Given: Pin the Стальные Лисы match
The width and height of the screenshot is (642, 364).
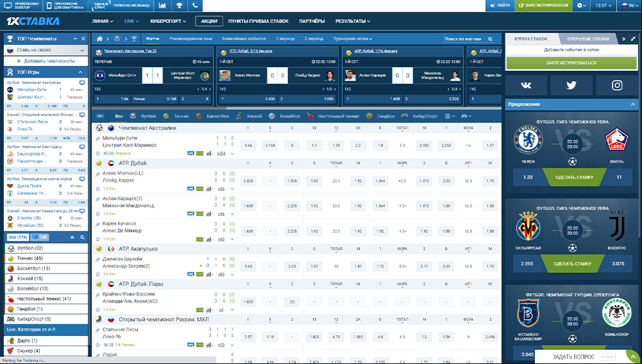Looking at the screenshot, I should [x=98, y=330].
